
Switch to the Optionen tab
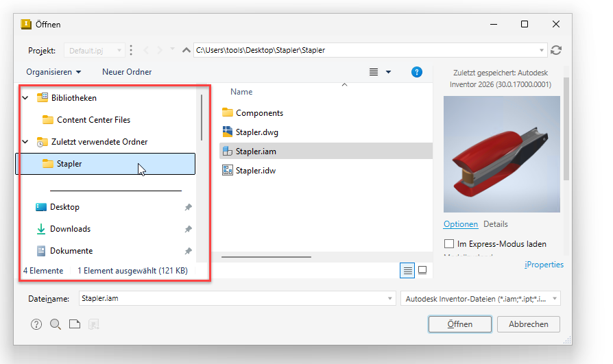[461, 224]
